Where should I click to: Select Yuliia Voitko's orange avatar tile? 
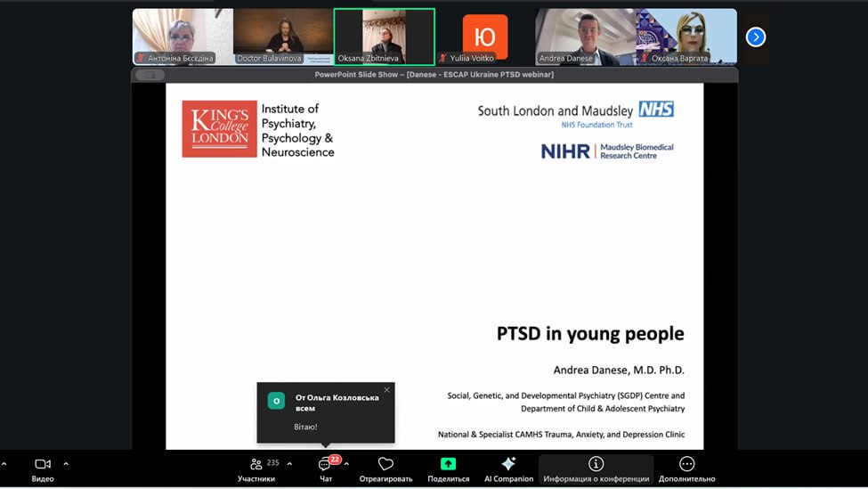point(484,37)
